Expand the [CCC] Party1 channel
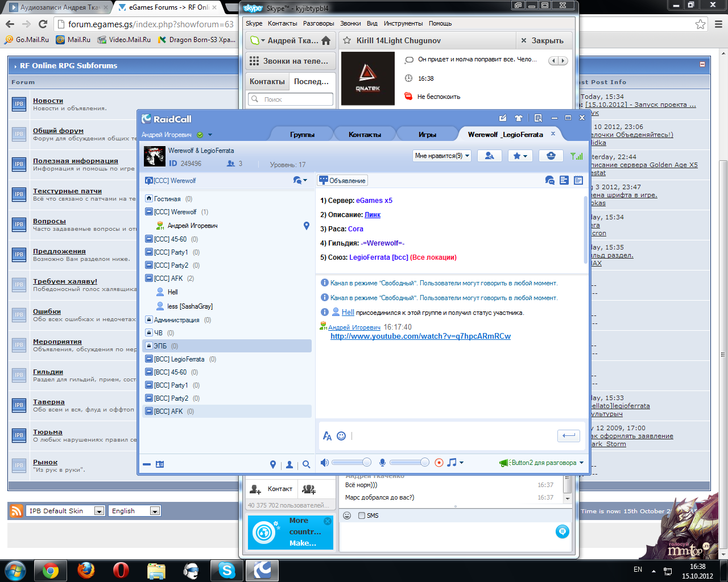Image resolution: width=728 pixels, height=582 pixels. (x=149, y=252)
